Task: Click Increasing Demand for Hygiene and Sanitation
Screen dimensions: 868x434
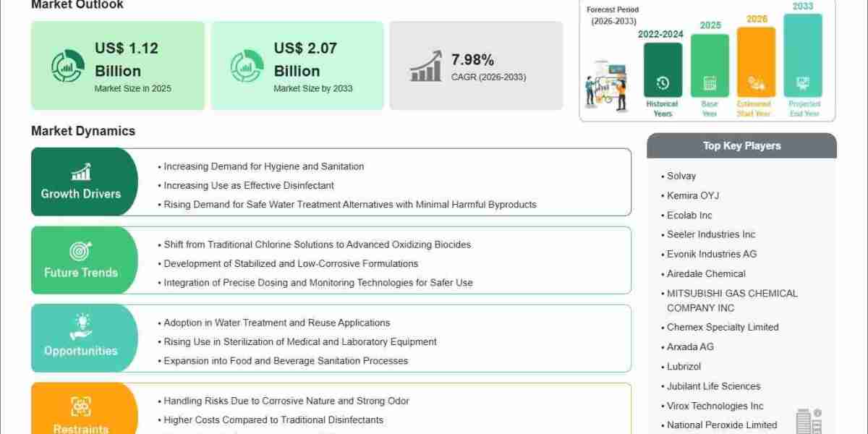Action: (264, 166)
